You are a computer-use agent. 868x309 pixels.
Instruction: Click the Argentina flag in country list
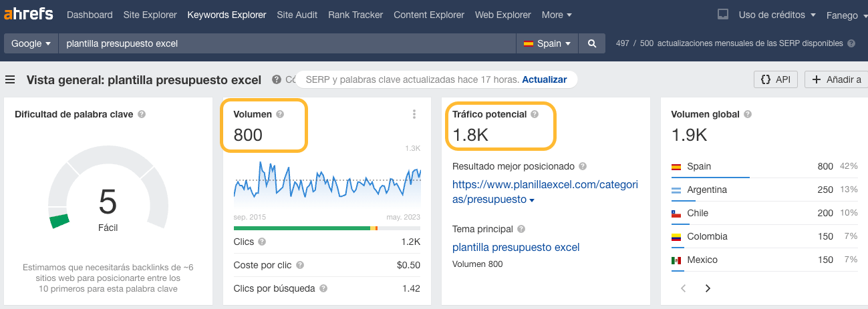(676, 190)
